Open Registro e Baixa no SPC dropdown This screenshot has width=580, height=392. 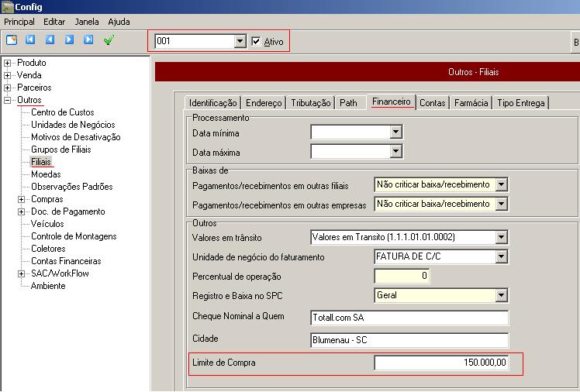(x=501, y=295)
